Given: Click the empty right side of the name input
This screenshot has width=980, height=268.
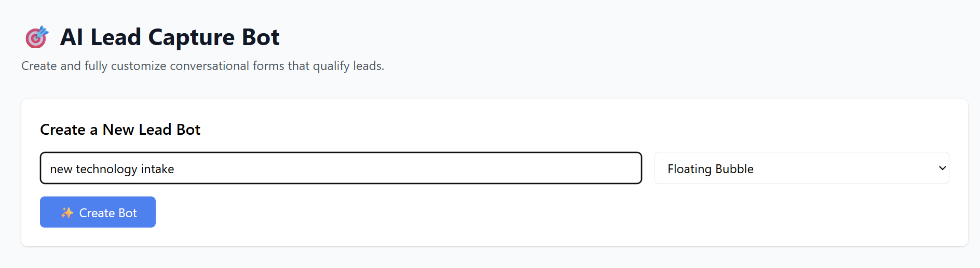Looking at the screenshot, I should tap(467, 168).
